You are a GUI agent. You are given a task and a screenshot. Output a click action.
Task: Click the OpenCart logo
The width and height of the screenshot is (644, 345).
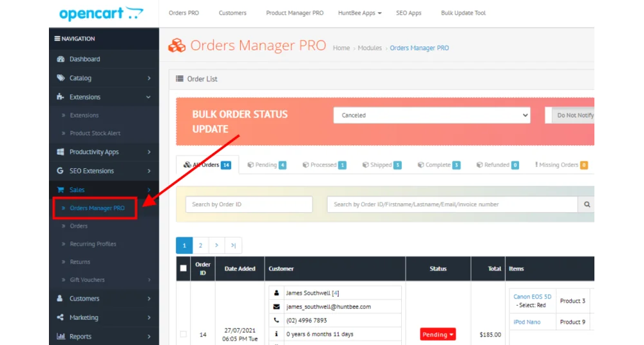pos(101,14)
